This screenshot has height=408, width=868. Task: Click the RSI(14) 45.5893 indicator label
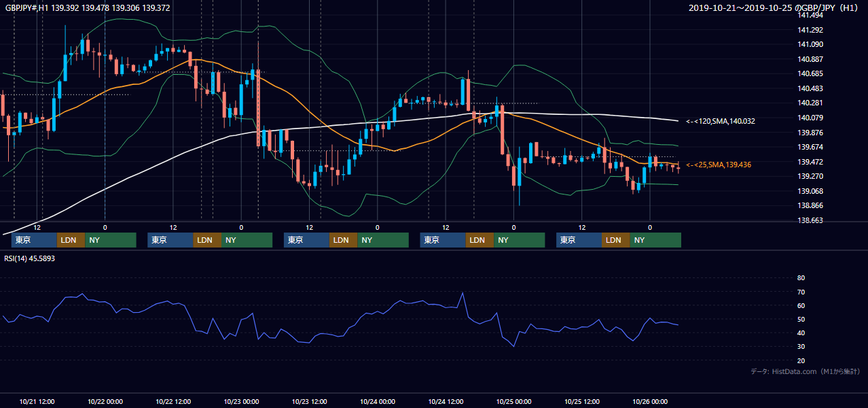[30, 258]
